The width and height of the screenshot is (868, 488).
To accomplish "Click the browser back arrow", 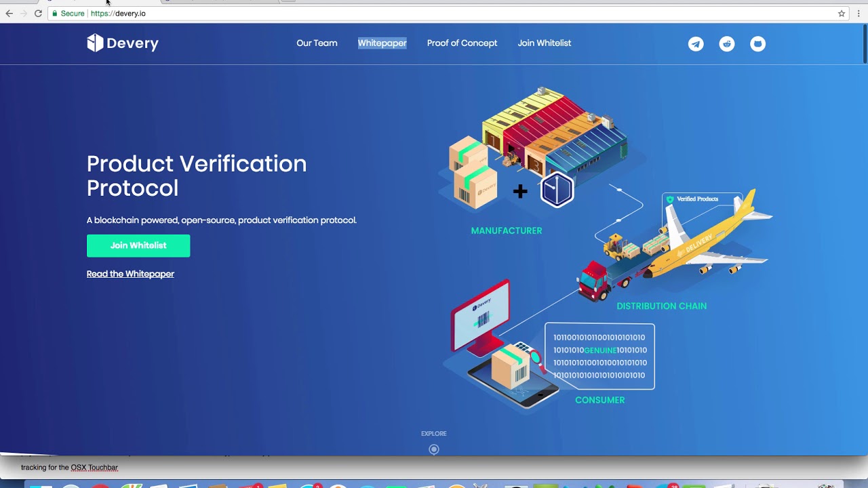I will point(9,14).
